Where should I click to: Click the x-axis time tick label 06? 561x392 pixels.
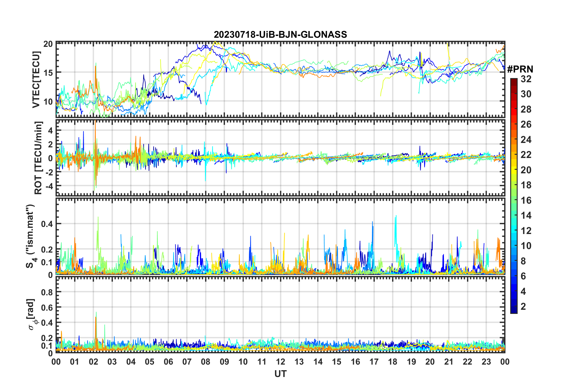[x=168, y=362]
